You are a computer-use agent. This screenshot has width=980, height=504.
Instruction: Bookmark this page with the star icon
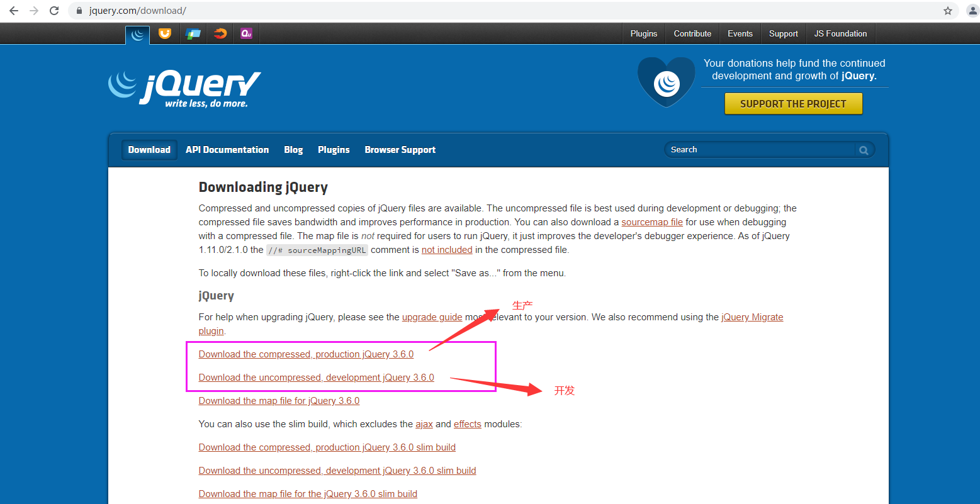point(948,11)
